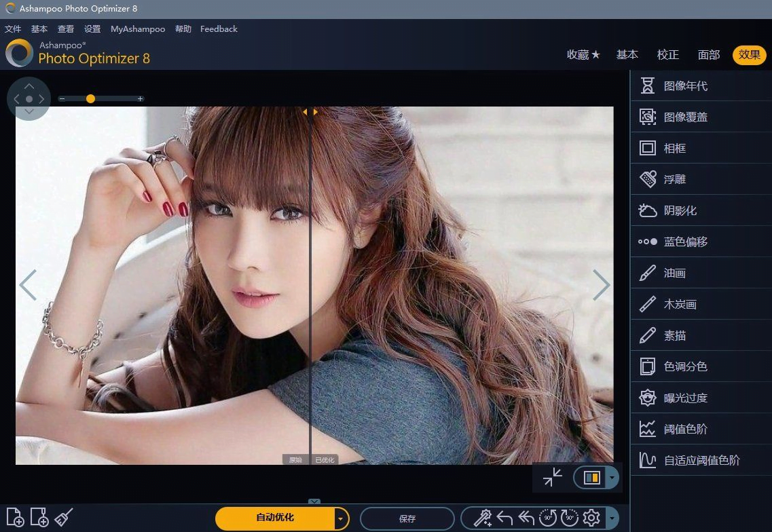
Task: Pick the 蓝色偏移 dots icon
Action: [x=648, y=242]
